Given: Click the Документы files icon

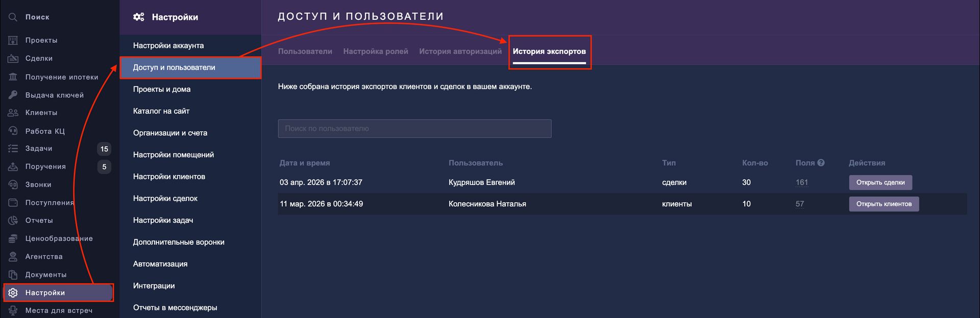Looking at the screenshot, I should [x=13, y=275].
